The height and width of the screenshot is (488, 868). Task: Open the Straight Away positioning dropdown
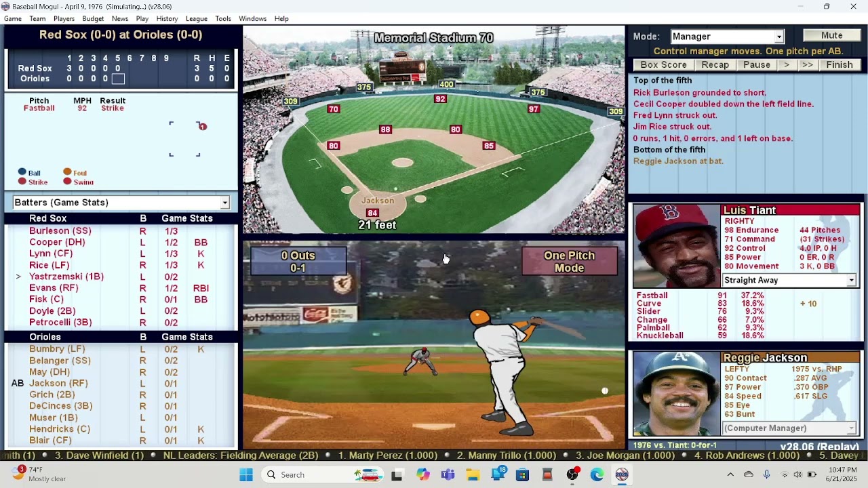click(x=789, y=280)
